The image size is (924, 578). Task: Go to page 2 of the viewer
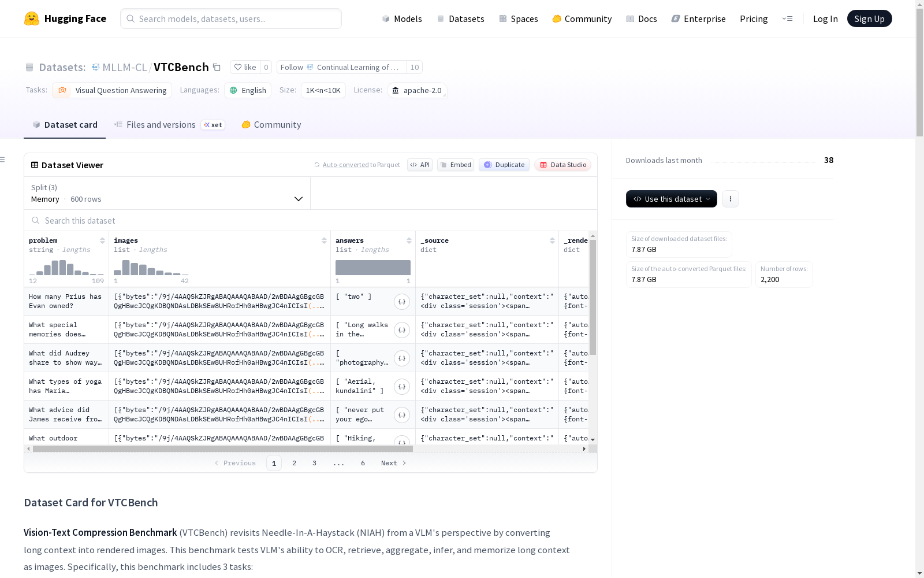[x=295, y=463]
